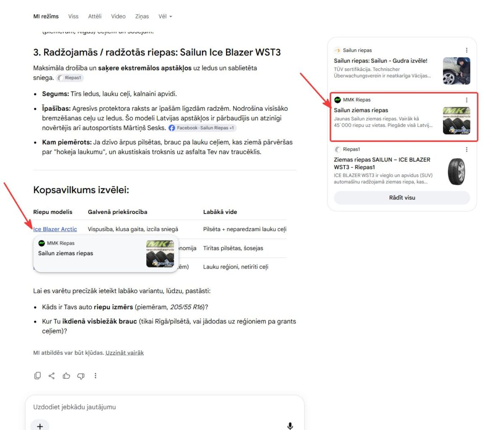Open the Ice Blazer Arctic link
504x430 pixels.
(55, 229)
